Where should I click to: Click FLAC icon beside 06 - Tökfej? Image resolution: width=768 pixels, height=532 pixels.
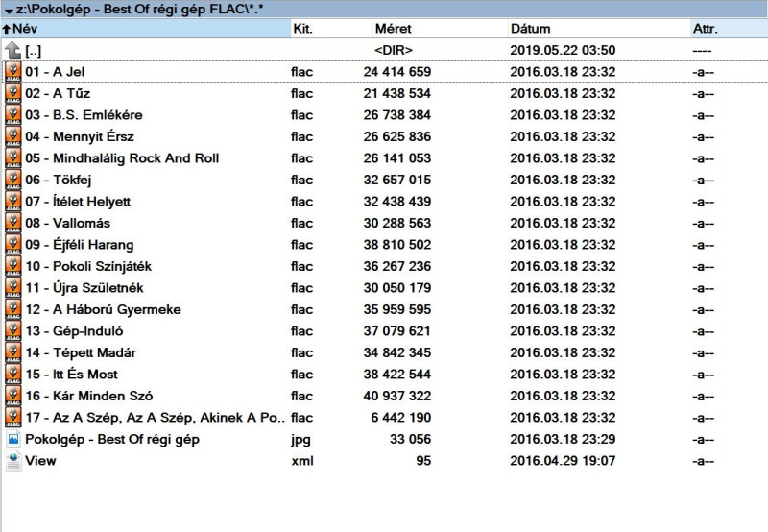click(x=13, y=180)
